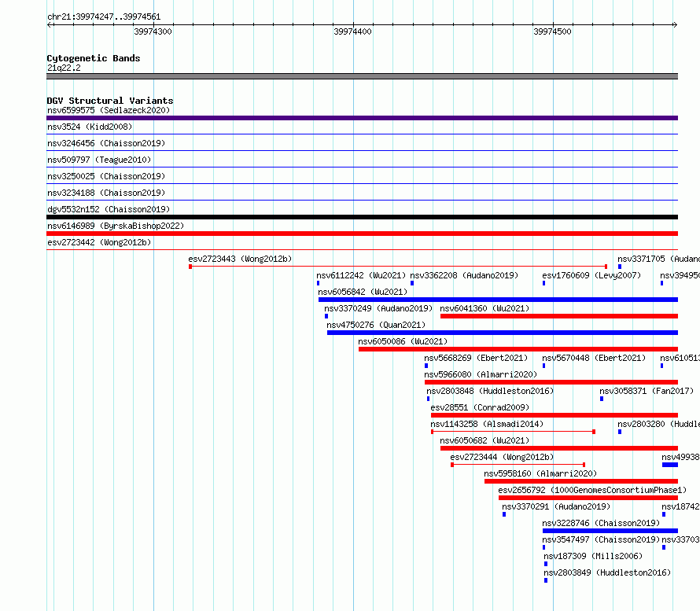Select the purple nsv6599575 variant bar
Viewport: 700px width, 611px height.
362,118
